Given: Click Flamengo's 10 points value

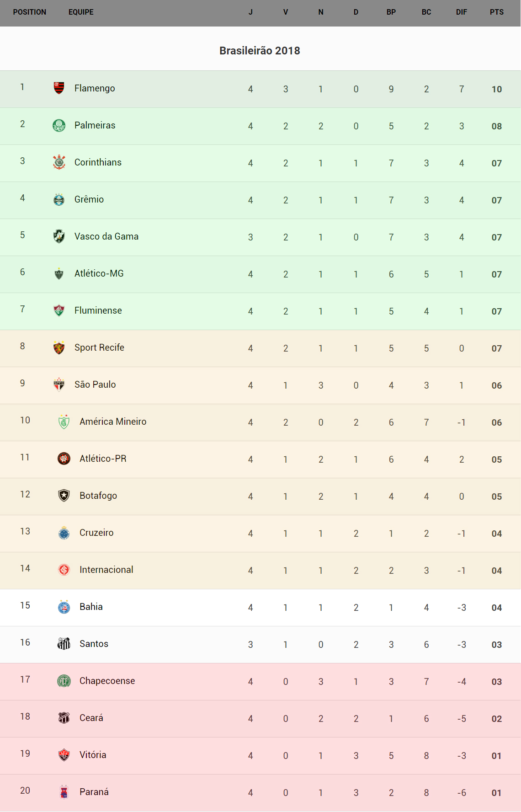Looking at the screenshot, I should pyautogui.click(x=497, y=89).
